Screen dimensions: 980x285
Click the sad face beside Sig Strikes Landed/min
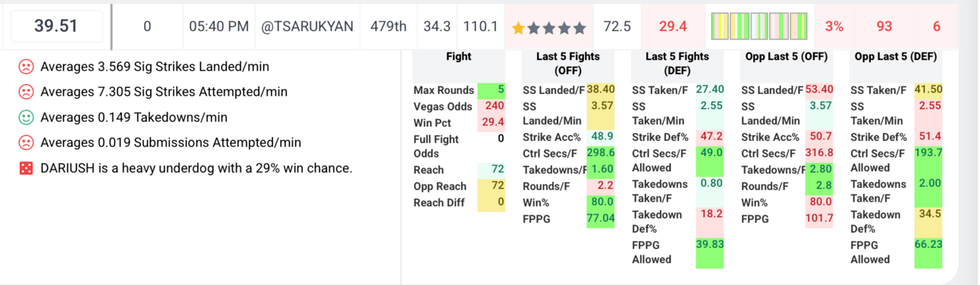26,67
